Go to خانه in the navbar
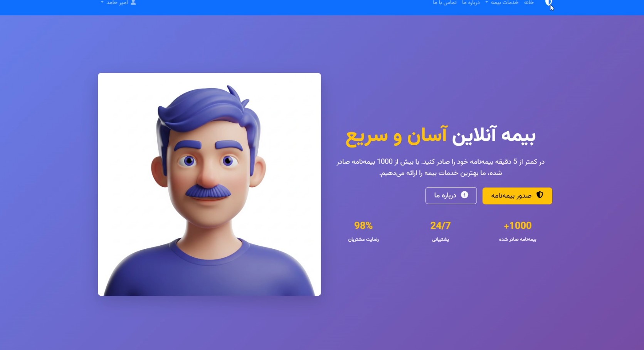This screenshot has width=644, height=350. click(529, 2)
